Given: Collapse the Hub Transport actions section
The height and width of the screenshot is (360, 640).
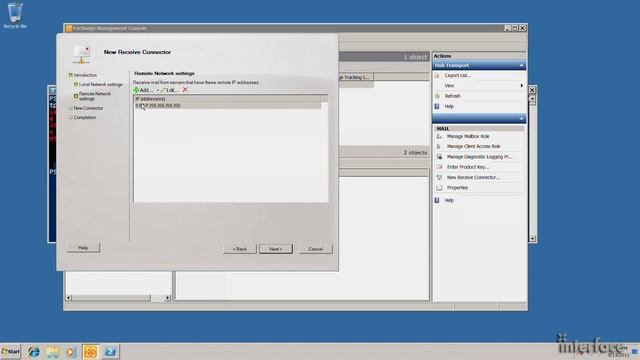Looking at the screenshot, I should [521, 66].
